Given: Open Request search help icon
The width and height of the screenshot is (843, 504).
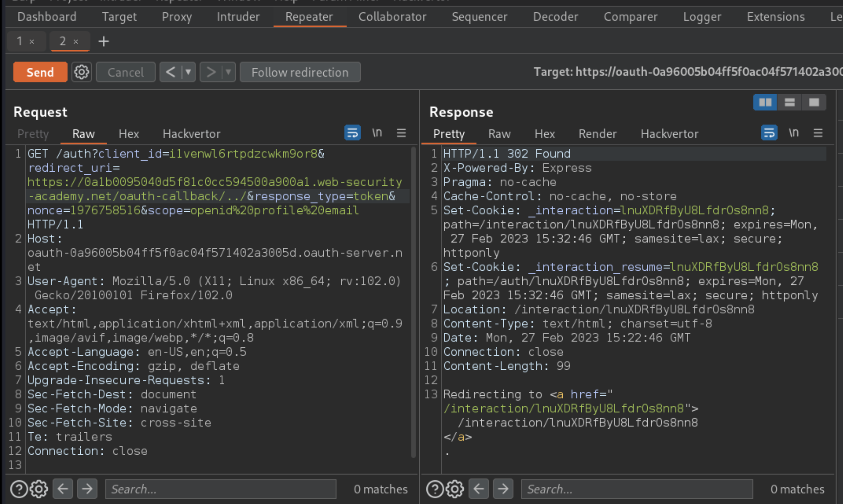Looking at the screenshot, I should pos(19,489).
